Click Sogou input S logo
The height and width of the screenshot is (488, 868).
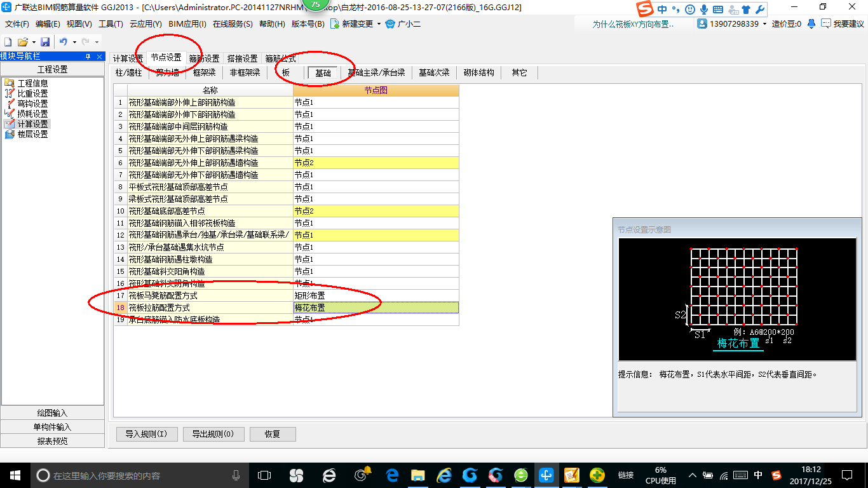click(646, 9)
